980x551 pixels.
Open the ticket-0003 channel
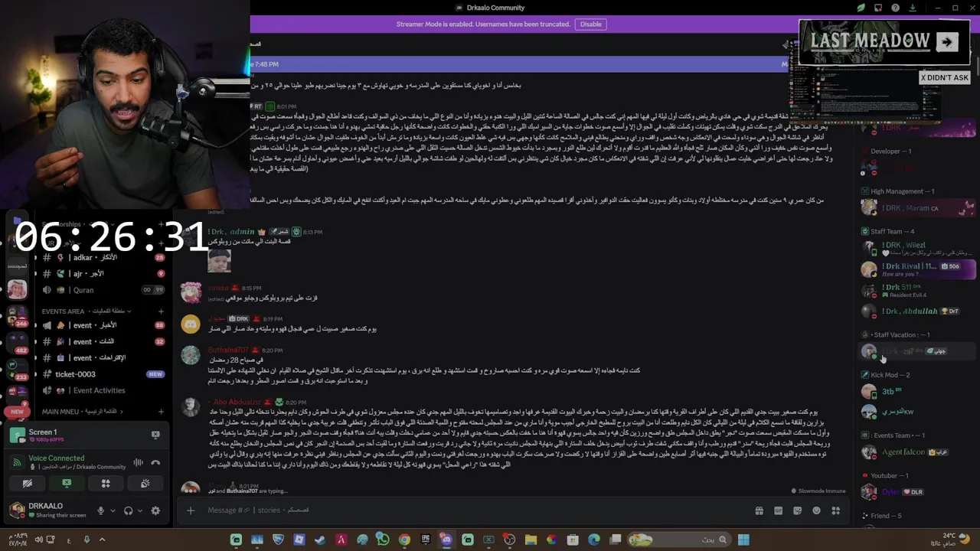pyautogui.click(x=103, y=374)
